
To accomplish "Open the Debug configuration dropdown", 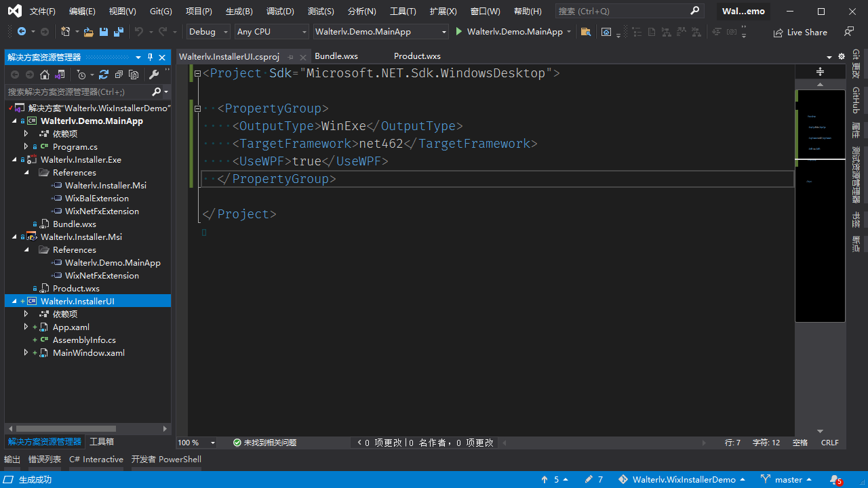I will click(208, 32).
